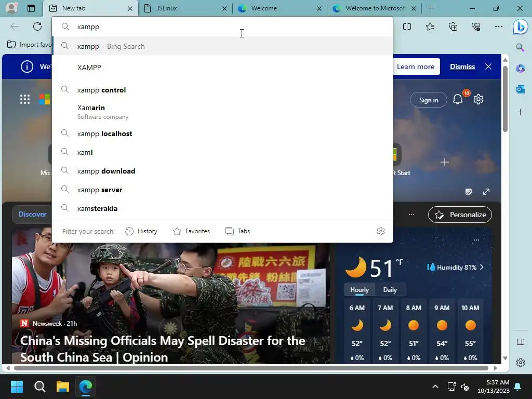Open the profile avatar icon

[x=11, y=8]
